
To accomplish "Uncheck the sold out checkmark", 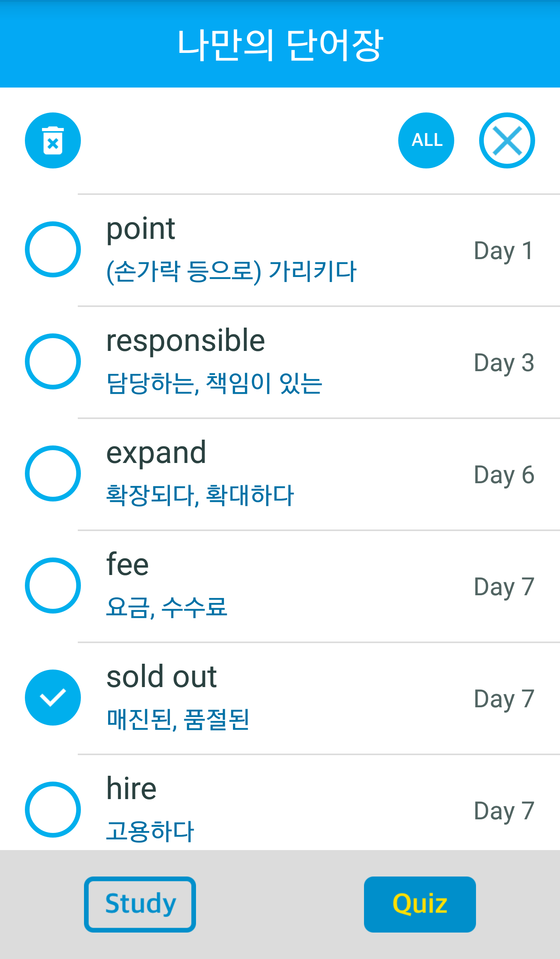I will click(53, 698).
